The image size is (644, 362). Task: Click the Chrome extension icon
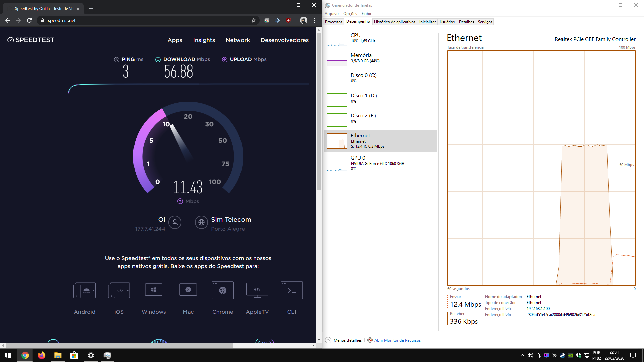tap(223, 290)
